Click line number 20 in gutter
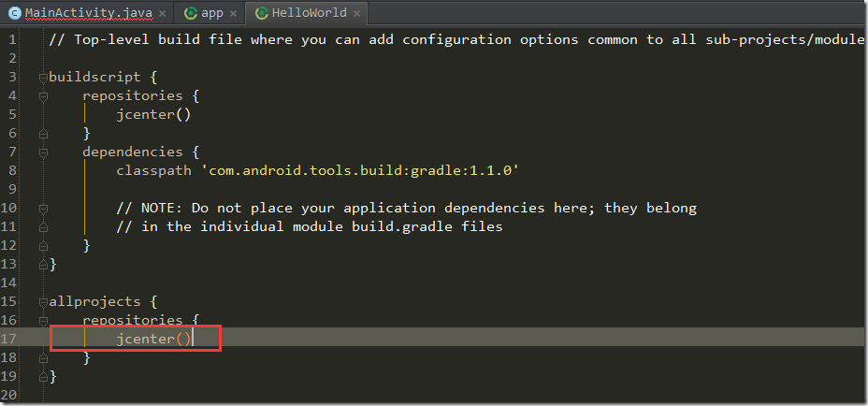 coord(9,395)
